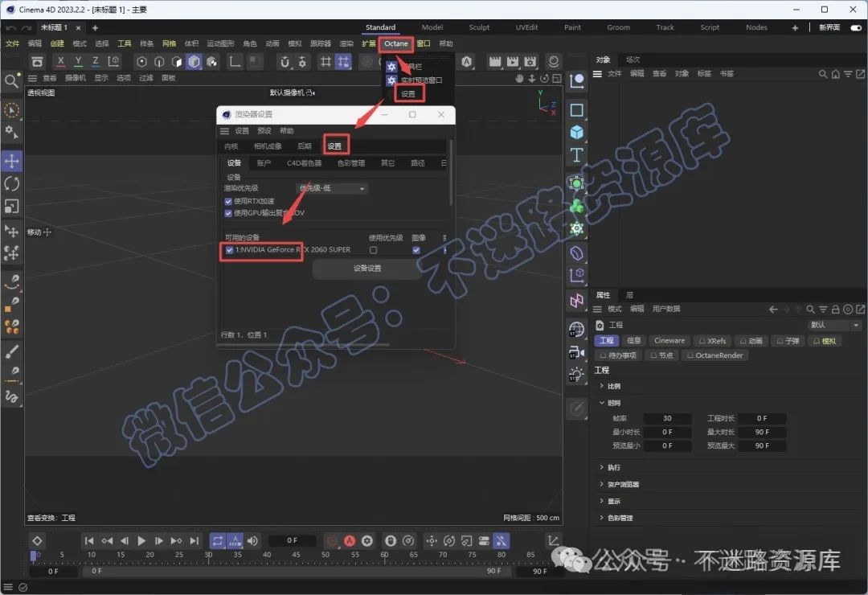Screen dimensions: 868x595
Task: Click the 最大时长 field showing 90 F
Action: (x=762, y=432)
